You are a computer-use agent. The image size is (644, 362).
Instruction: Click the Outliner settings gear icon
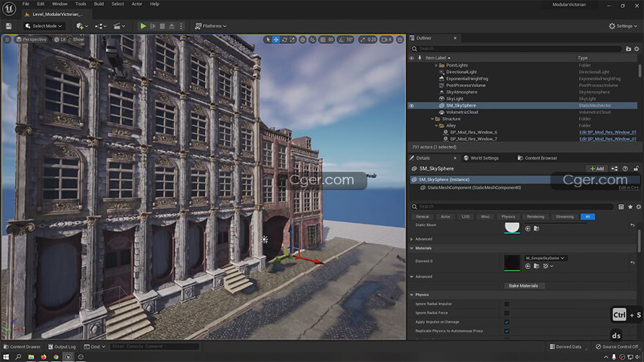(636, 48)
